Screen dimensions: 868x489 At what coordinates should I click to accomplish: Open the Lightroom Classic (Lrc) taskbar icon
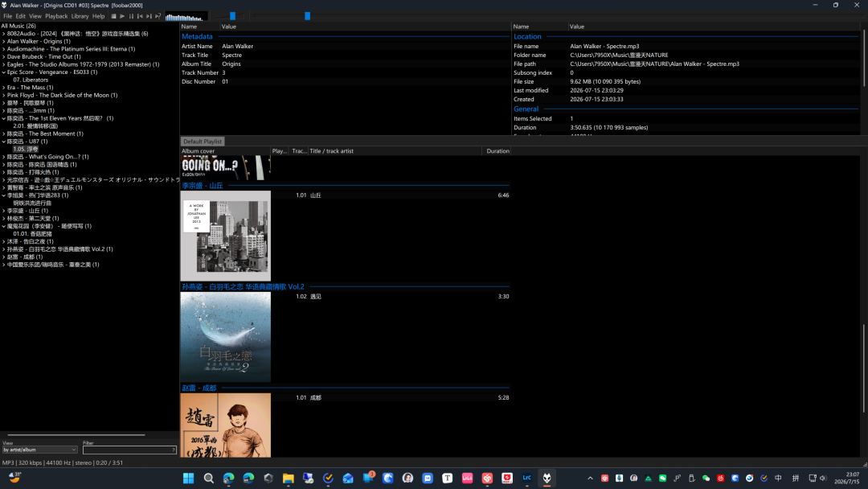[x=527, y=478]
